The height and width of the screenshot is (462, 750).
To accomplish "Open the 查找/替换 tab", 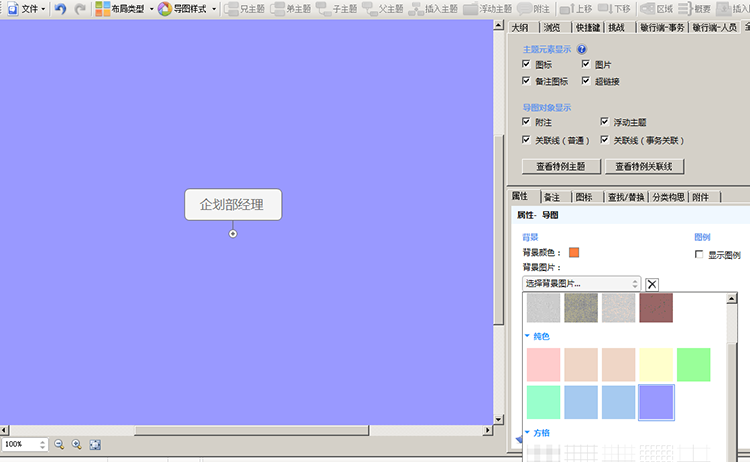I will [x=626, y=197].
